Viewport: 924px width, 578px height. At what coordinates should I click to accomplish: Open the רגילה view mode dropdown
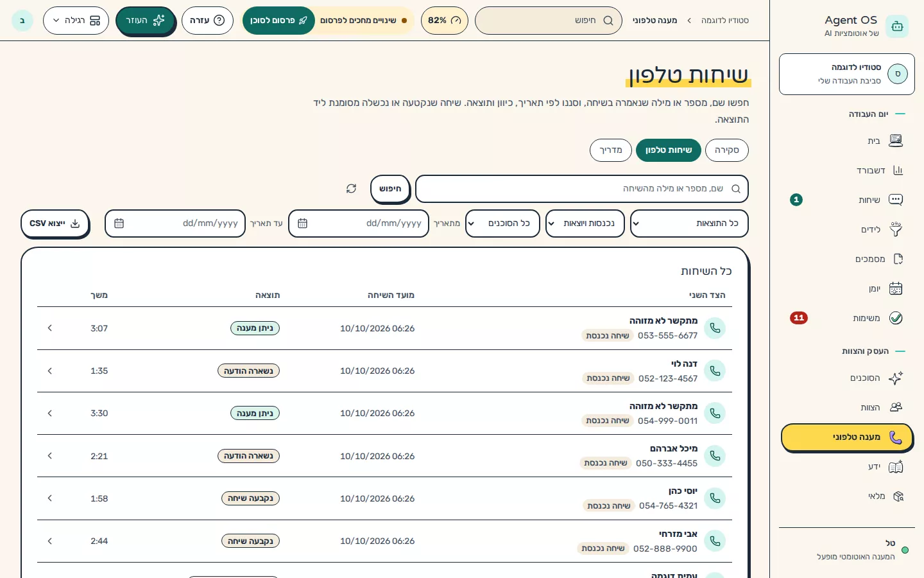(x=76, y=21)
